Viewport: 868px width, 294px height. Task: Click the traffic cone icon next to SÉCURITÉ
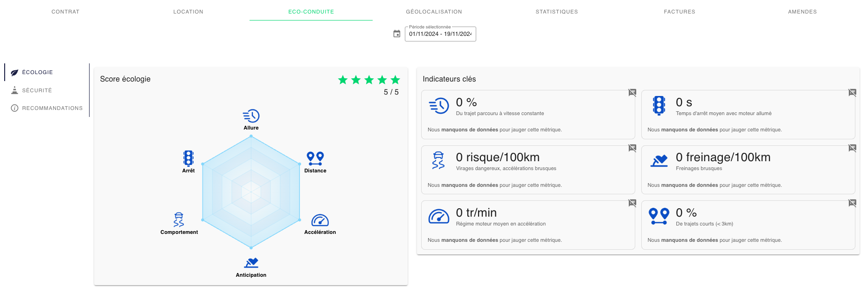coord(14,90)
